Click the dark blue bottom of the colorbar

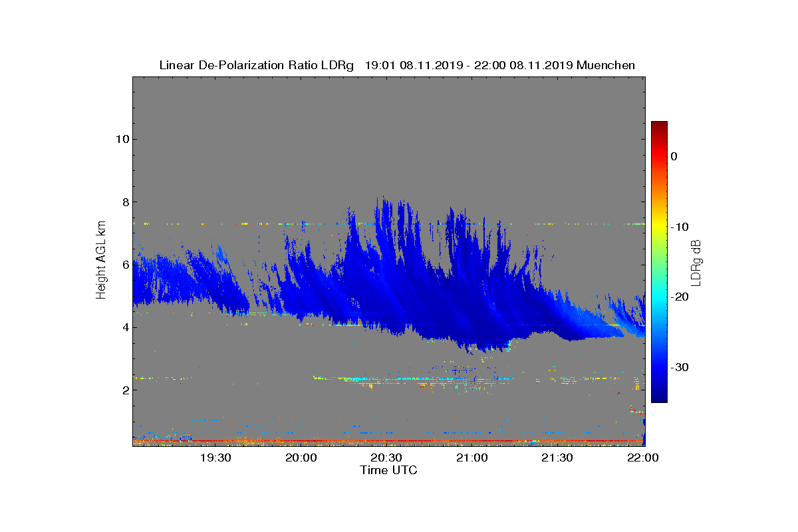pyautogui.click(x=659, y=398)
